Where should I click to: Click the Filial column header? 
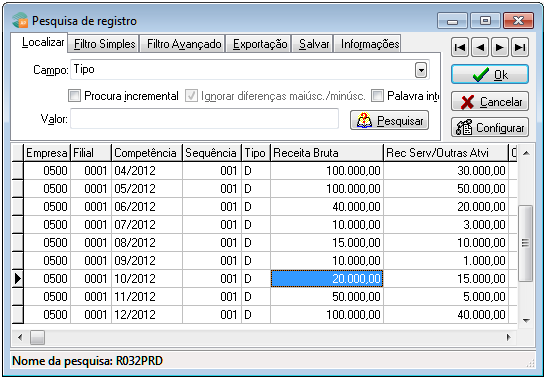pyautogui.click(x=91, y=153)
